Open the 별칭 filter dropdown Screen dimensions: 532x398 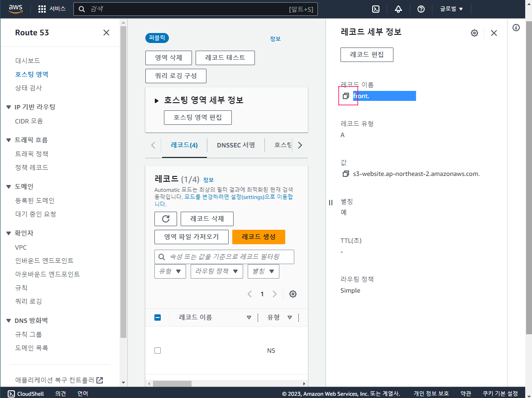(x=264, y=271)
